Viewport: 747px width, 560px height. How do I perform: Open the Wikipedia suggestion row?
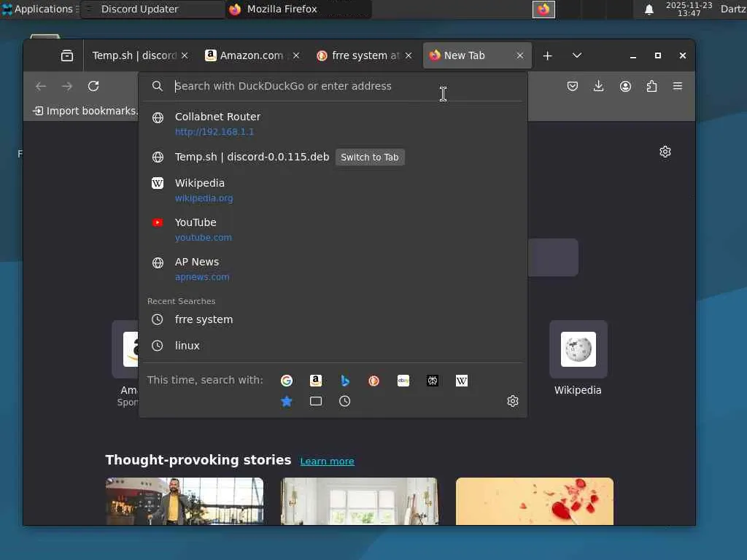pos(333,190)
